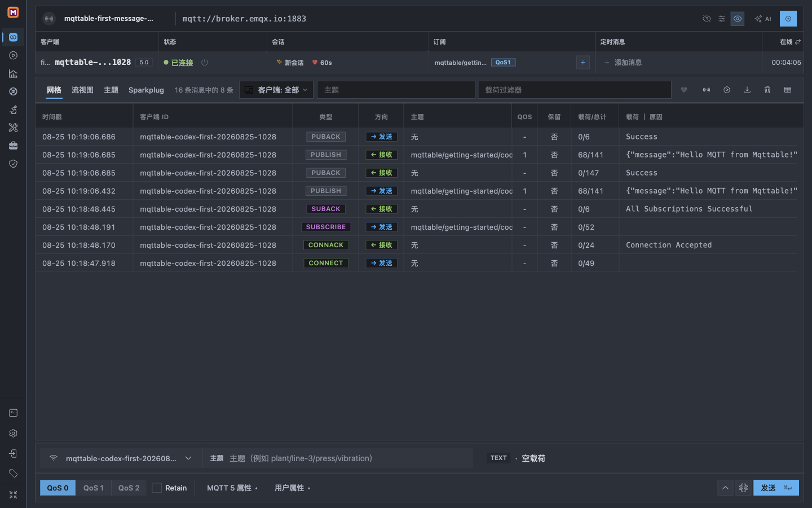This screenshot has width=812, height=508.
Task: Click the 发送 send button
Action: 776,488
